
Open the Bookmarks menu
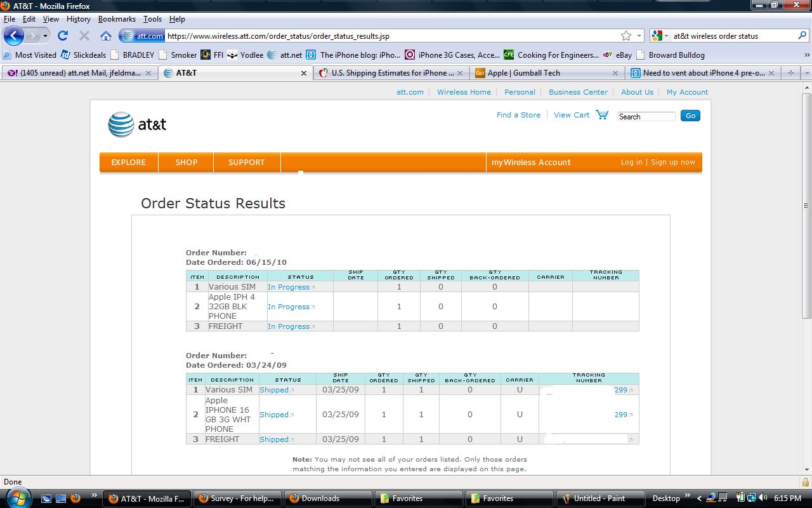[117, 19]
